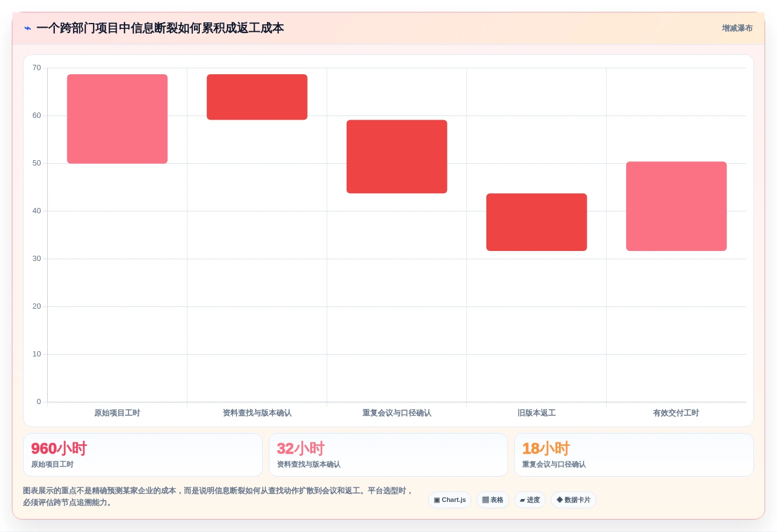
Task: Select the 有效交付工时 pink bar
Action: [x=676, y=206]
